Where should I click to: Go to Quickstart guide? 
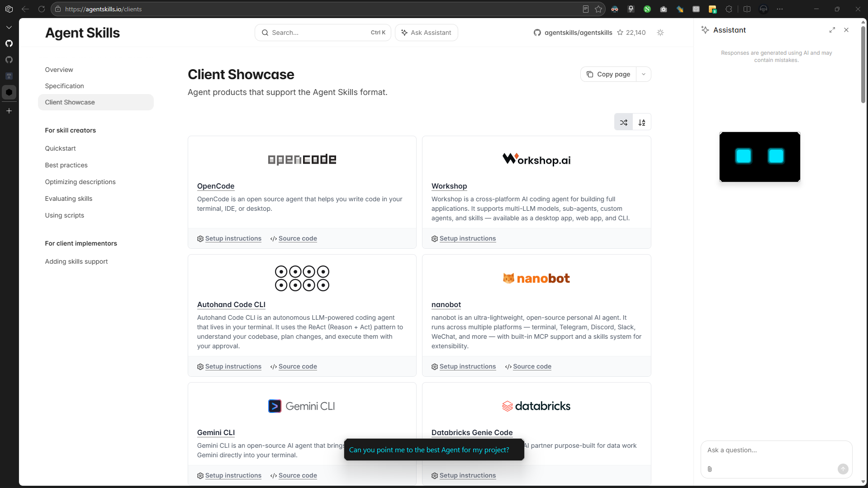point(60,148)
